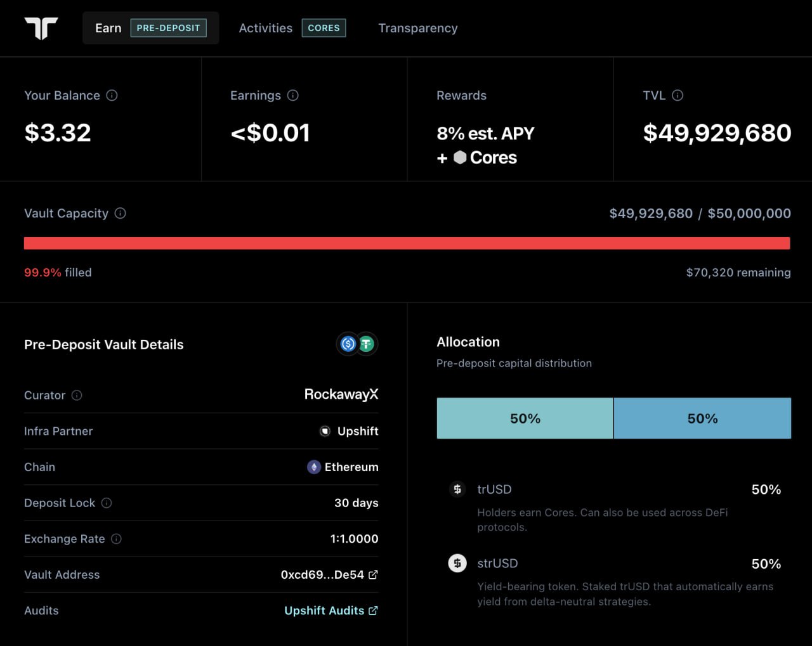Click the red vault capacity progress bar
Image resolution: width=812 pixels, height=646 pixels.
click(x=407, y=243)
